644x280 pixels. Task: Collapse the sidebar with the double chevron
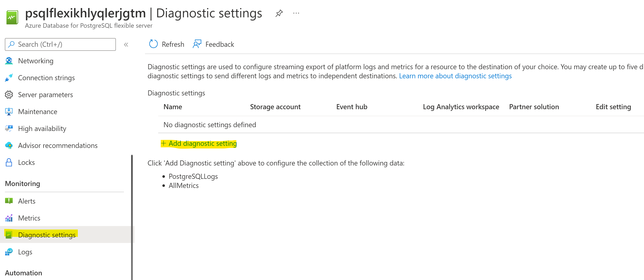click(x=126, y=45)
